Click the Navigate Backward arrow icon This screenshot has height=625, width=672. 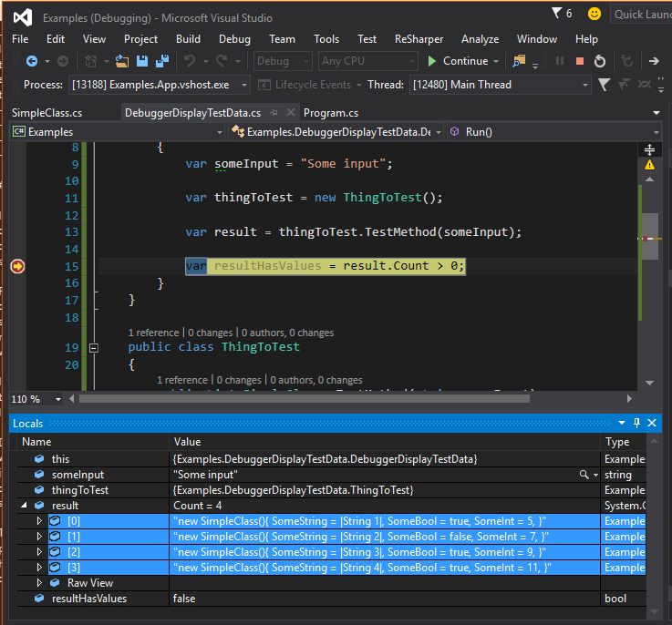point(32,61)
